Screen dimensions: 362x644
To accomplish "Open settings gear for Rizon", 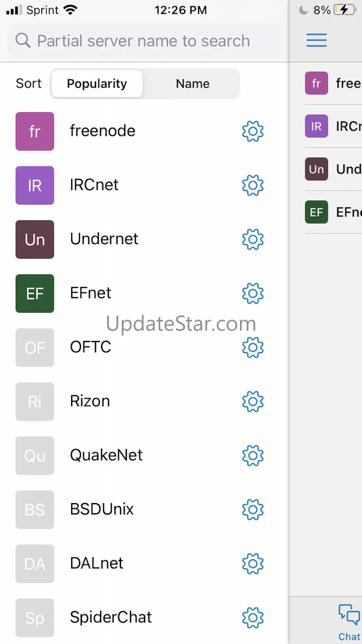I will [x=253, y=401].
